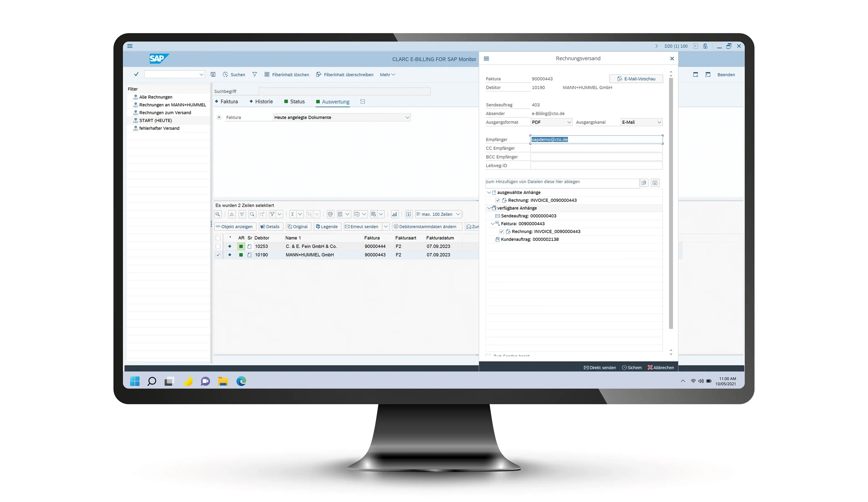
Task: Click the graphic chart icon in ALV toolbar
Action: click(x=394, y=214)
